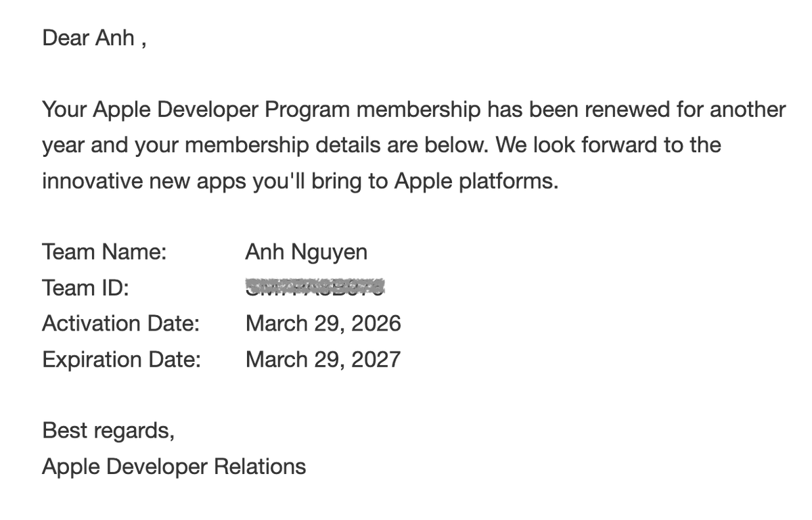Click the 'March 29, 2026' date
Image resolution: width=812 pixels, height=520 pixels.
click(x=323, y=324)
